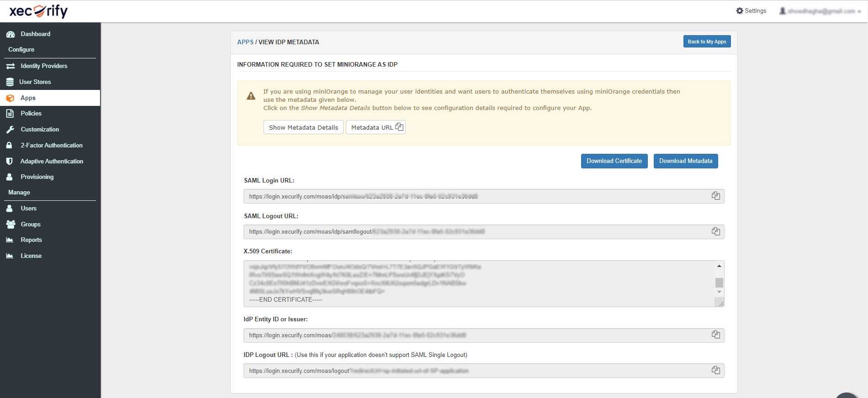868x398 pixels.
Task: Copy the IdP Entity ID value
Action: (716, 335)
